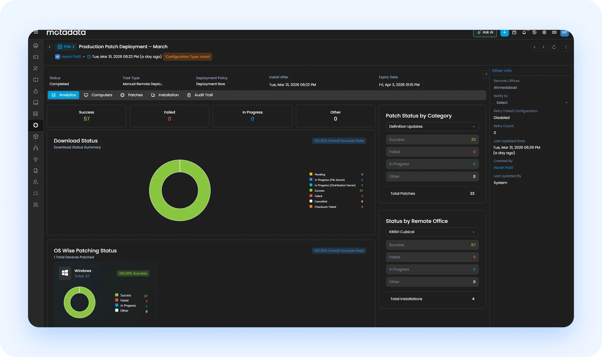Open the report chart icon in the sidebar
Viewport: 602px width, 364px height.
click(36, 171)
